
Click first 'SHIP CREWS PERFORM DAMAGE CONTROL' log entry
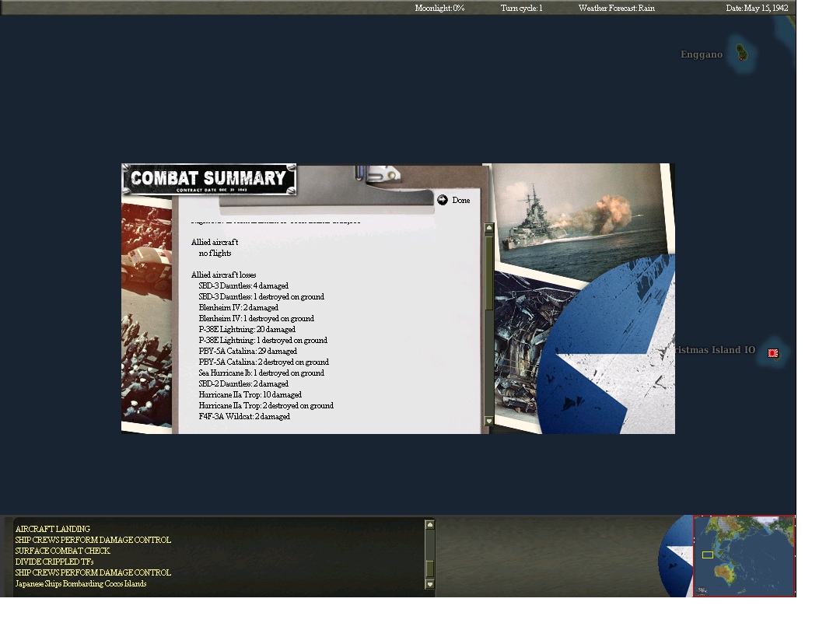pyautogui.click(x=93, y=540)
